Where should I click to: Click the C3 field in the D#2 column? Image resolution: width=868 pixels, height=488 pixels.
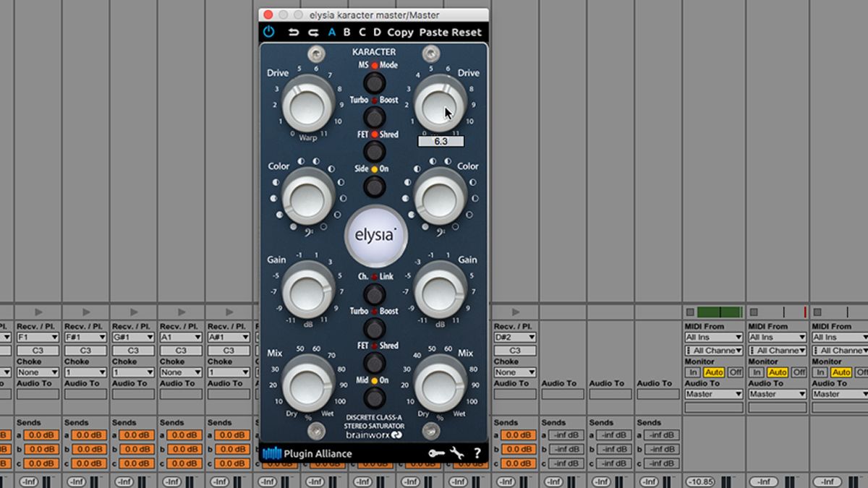point(515,351)
